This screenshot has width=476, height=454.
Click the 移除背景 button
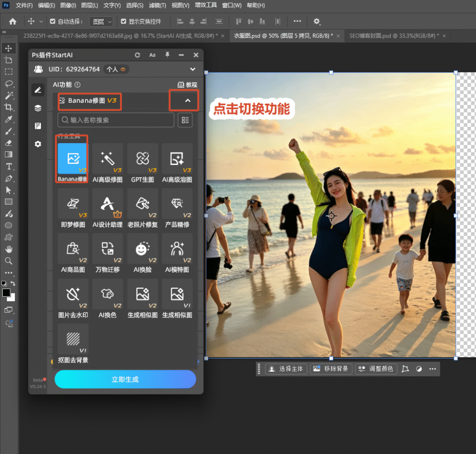coord(331,368)
